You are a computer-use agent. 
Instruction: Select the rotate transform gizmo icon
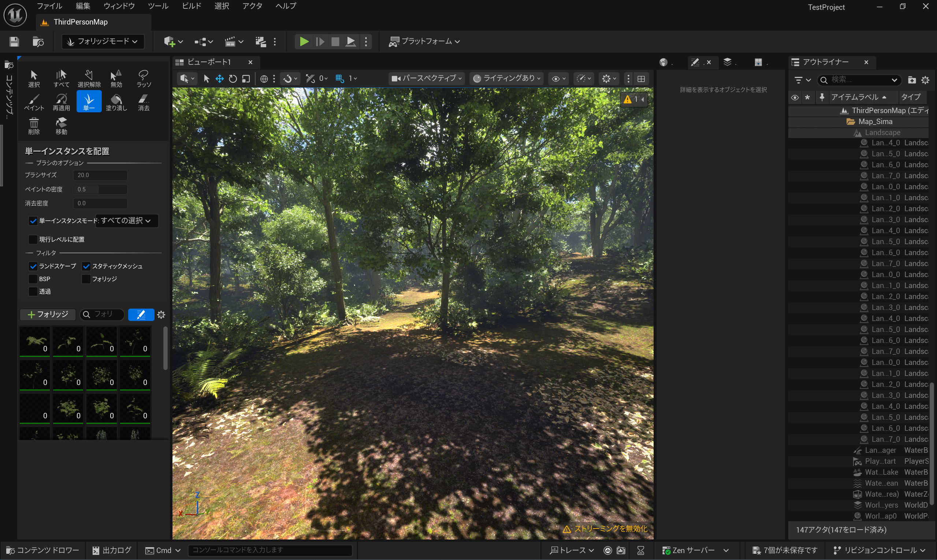click(233, 78)
